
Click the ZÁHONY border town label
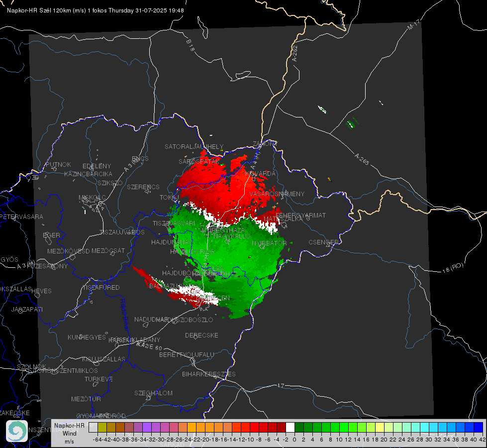(265, 144)
